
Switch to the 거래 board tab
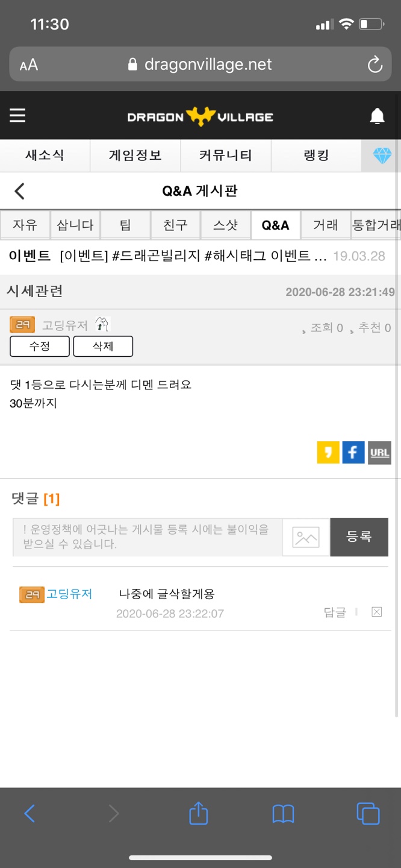click(x=326, y=225)
